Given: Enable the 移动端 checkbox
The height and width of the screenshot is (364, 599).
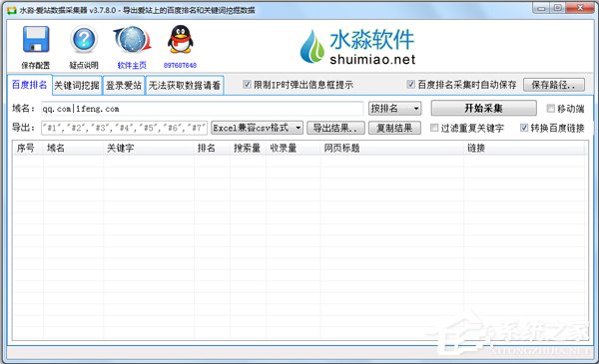Looking at the screenshot, I should point(550,109).
